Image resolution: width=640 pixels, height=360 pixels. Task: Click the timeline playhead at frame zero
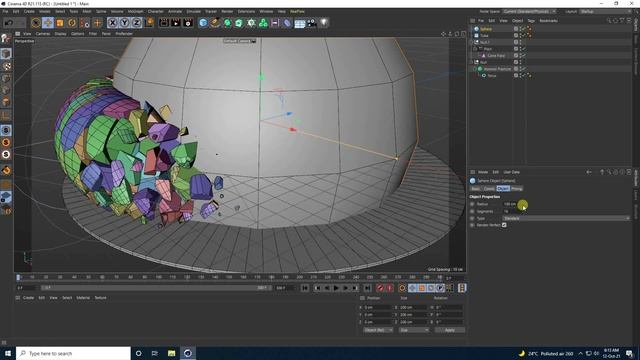click(18, 278)
